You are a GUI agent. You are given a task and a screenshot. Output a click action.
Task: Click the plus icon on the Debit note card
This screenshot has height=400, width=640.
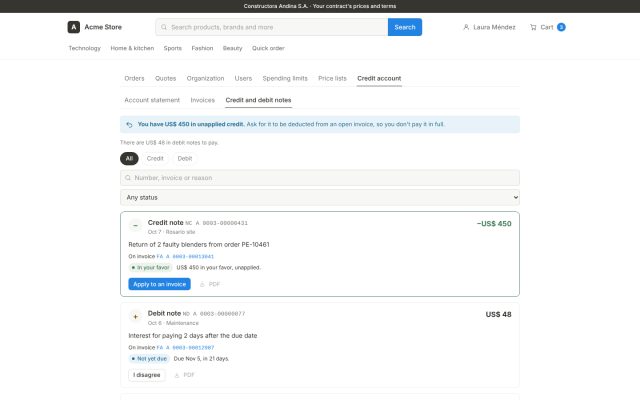pyautogui.click(x=136, y=316)
